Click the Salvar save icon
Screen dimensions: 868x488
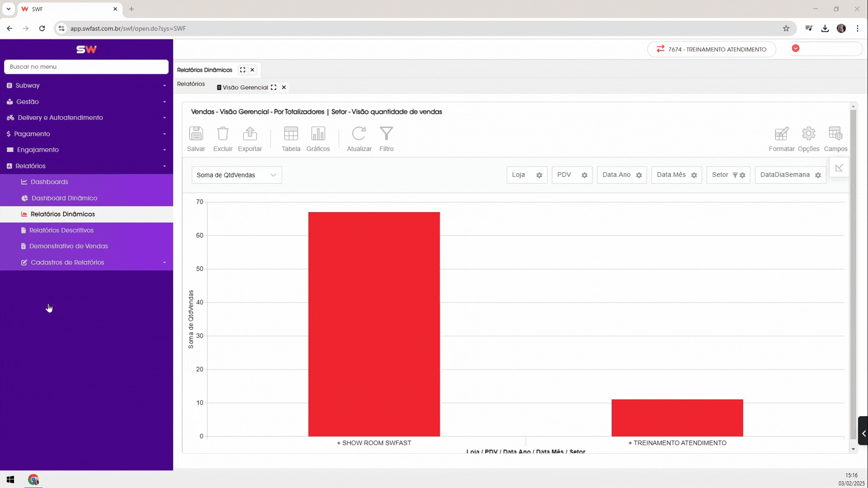click(196, 138)
